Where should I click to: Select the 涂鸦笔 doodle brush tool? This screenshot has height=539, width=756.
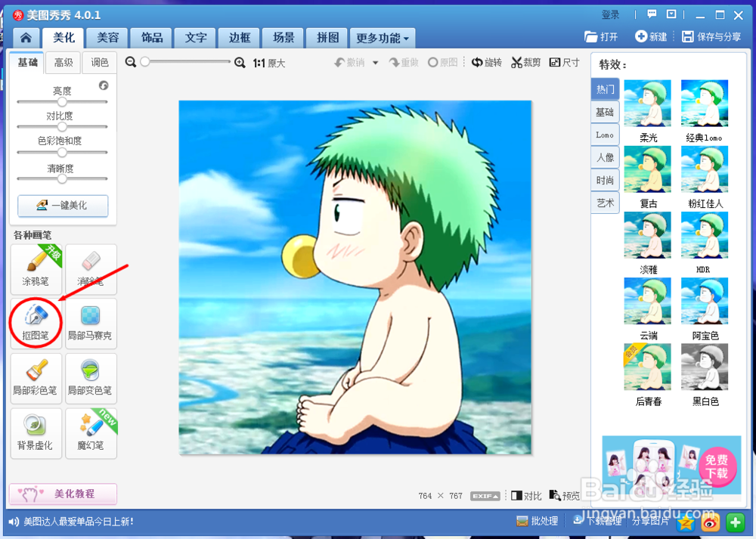[36, 269]
